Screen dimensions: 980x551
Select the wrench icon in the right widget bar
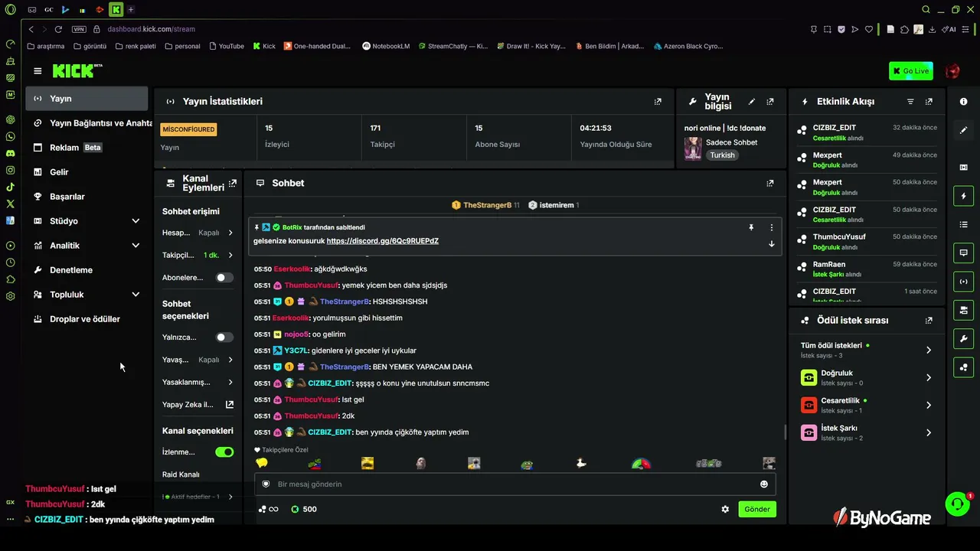pyautogui.click(x=963, y=338)
